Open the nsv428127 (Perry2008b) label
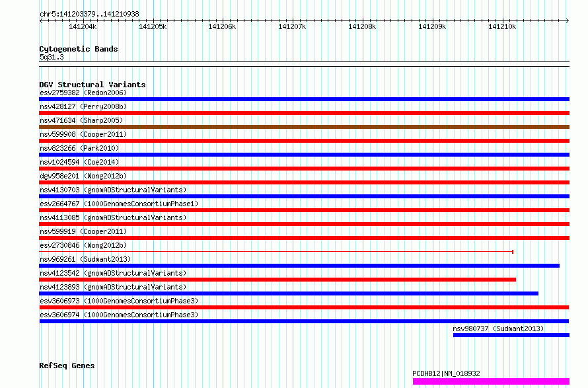The height and width of the screenshot is (388, 588). coord(83,106)
